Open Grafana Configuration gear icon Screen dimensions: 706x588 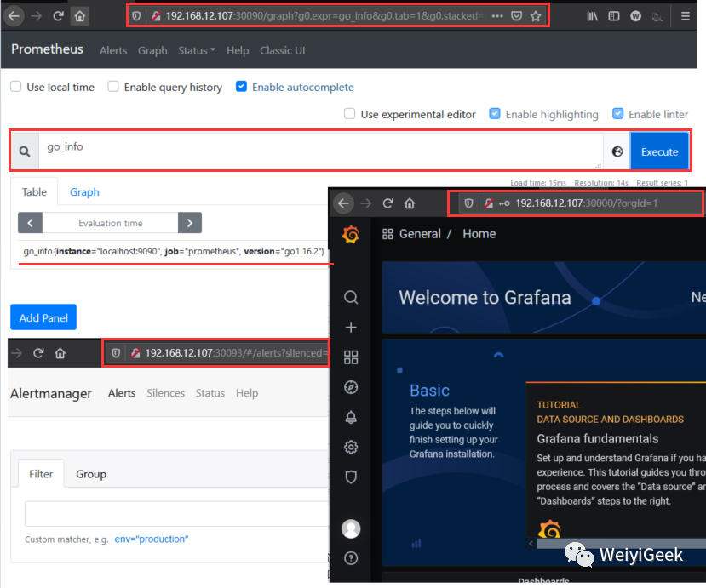(351, 448)
